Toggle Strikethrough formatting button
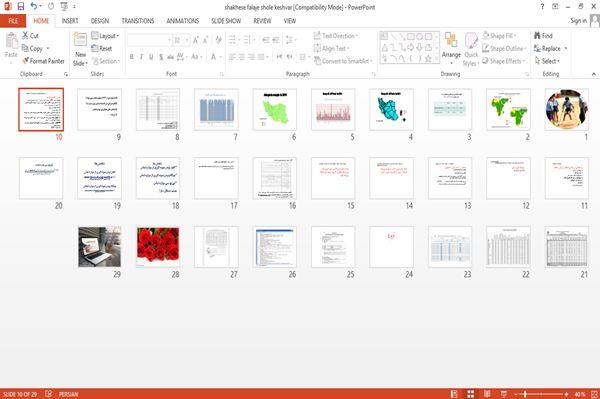The height and width of the screenshot is (399, 600). [x=170, y=57]
